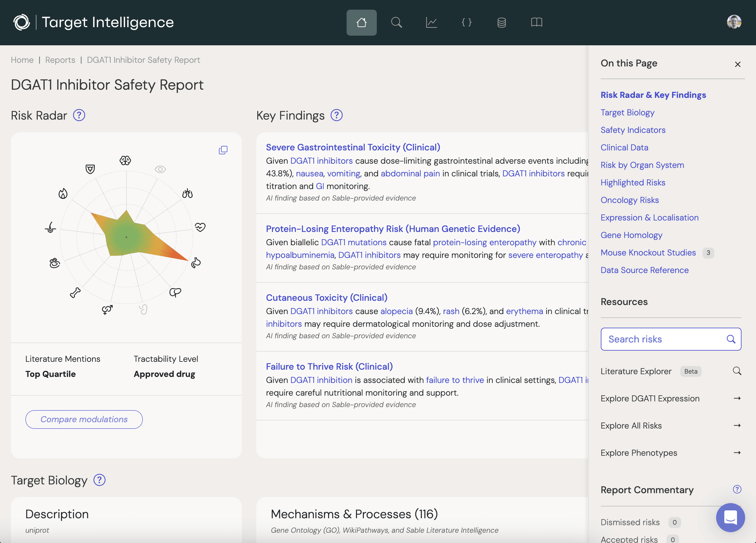Navigate to Reports in the breadcrumb
Image resolution: width=756 pixels, height=543 pixels.
(60, 60)
